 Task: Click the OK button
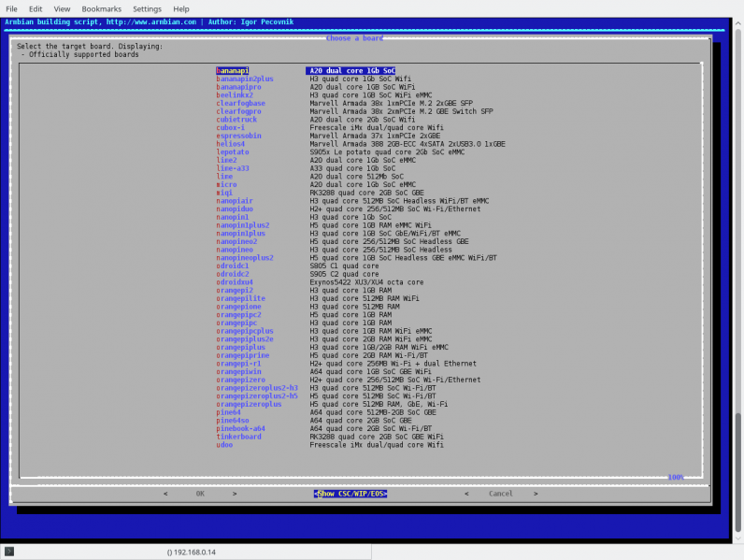pos(200,494)
